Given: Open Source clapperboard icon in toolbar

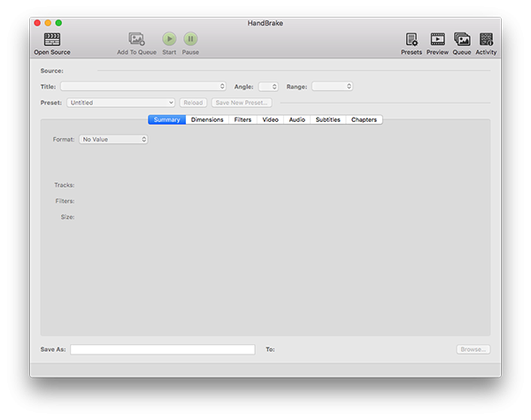Looking at the screenshot, I should pos(52,39).
